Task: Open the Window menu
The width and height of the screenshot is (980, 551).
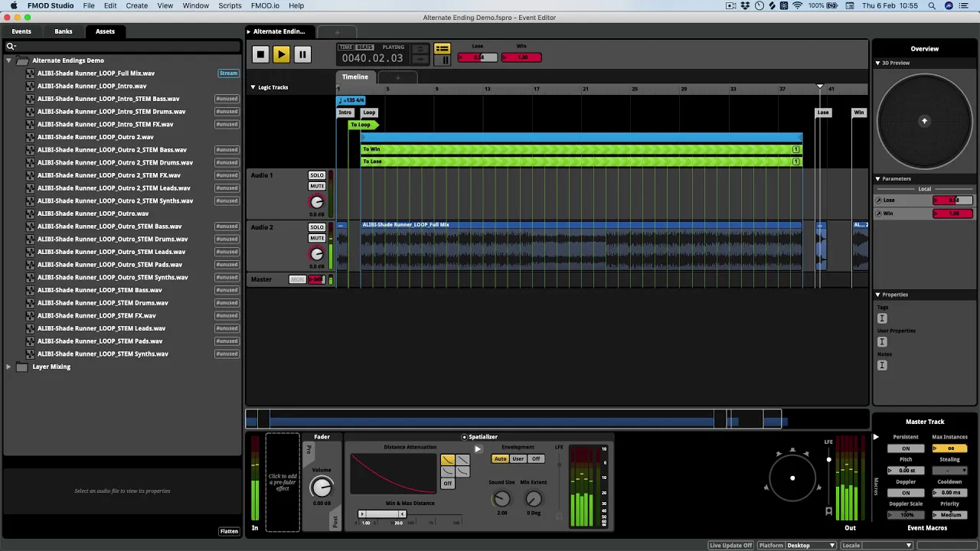Action: pos(195,5)
